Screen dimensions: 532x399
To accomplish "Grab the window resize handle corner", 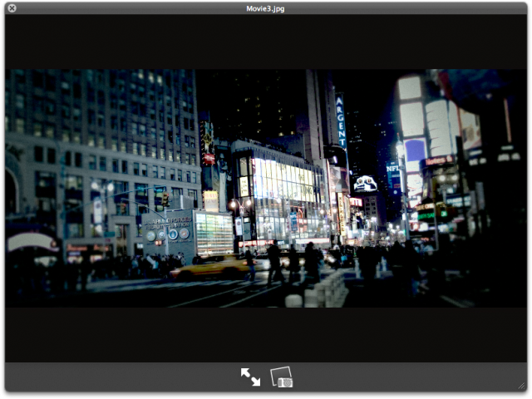I will point(521,386).
